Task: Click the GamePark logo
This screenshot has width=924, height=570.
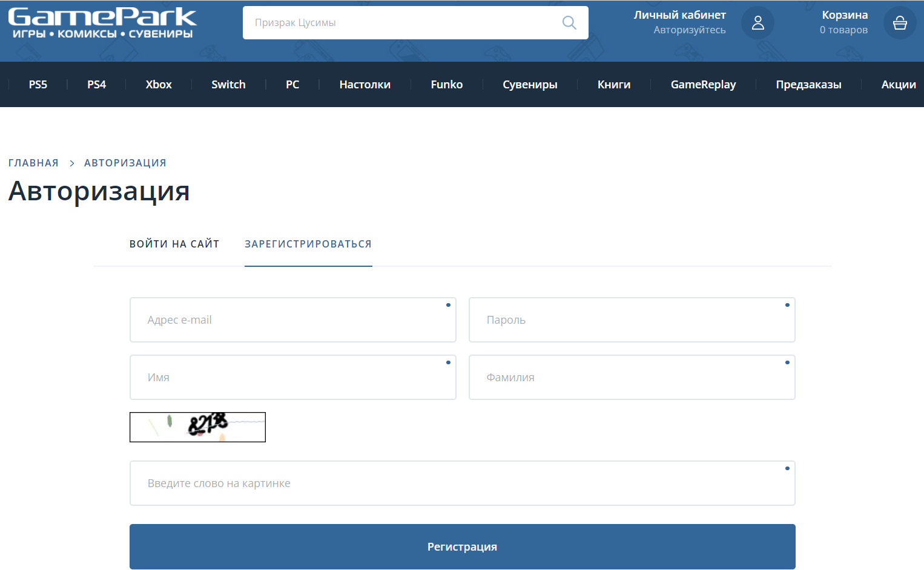Action: coord(102,23)
